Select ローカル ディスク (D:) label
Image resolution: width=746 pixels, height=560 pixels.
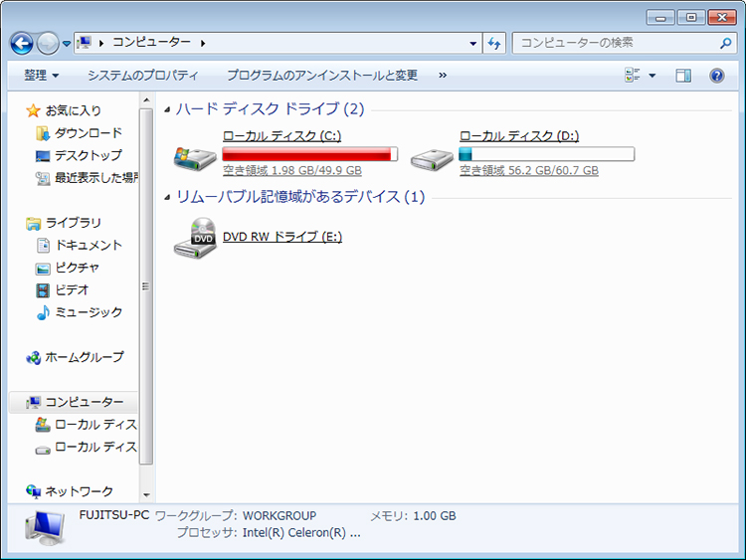[519, 136]
